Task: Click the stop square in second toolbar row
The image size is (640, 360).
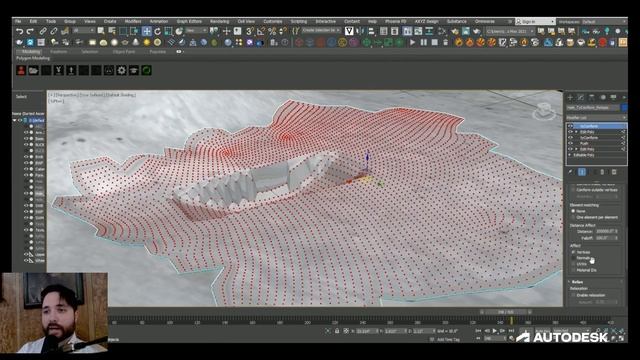Action: click(435, 42)
